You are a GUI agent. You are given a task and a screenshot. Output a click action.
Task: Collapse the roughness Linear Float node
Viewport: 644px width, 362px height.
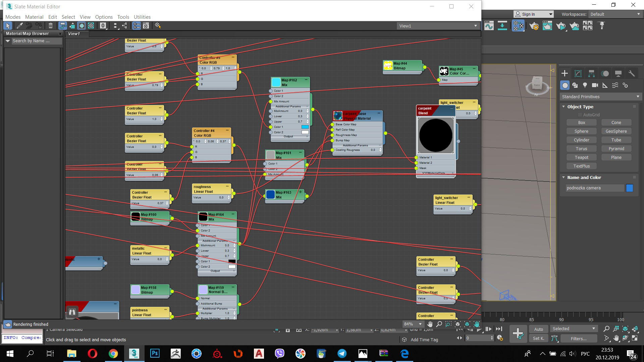[x=227, y=186]
